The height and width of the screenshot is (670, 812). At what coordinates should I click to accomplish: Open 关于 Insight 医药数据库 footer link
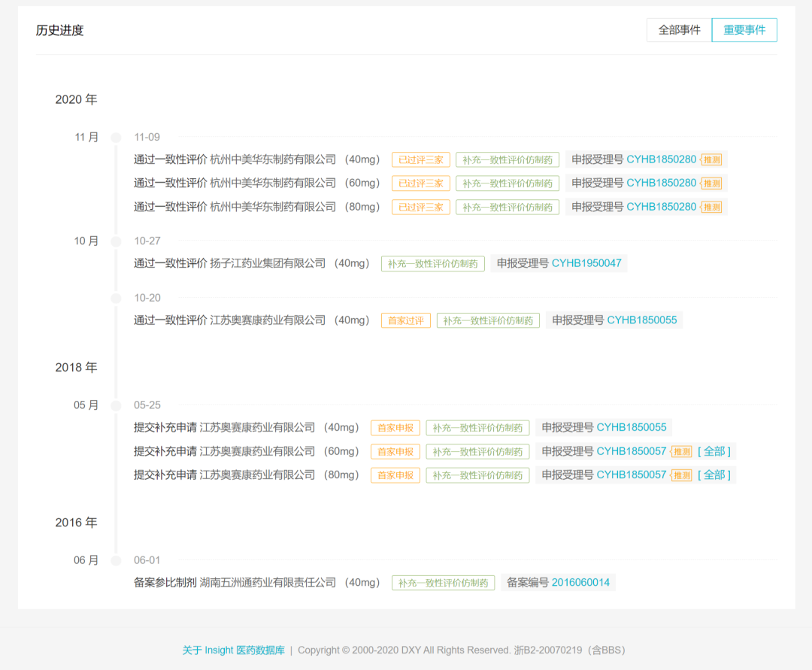click(x=234, y=650)
